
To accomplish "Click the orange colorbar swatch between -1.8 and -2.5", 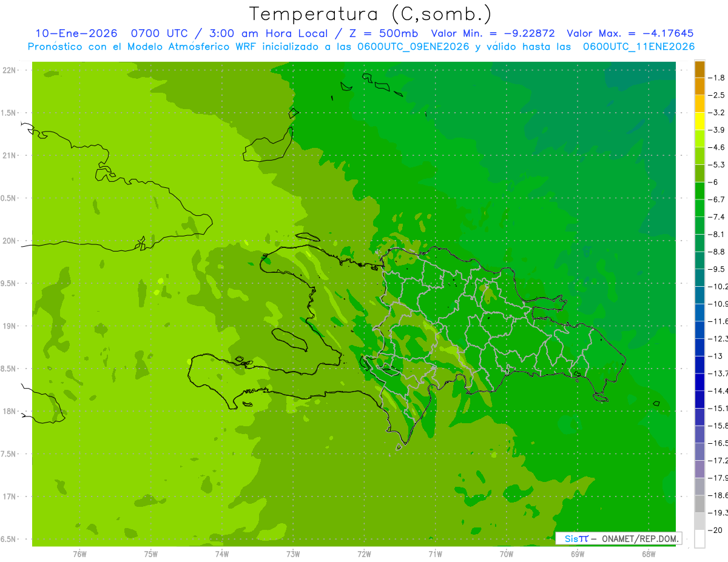I will [x=699, y=87].
